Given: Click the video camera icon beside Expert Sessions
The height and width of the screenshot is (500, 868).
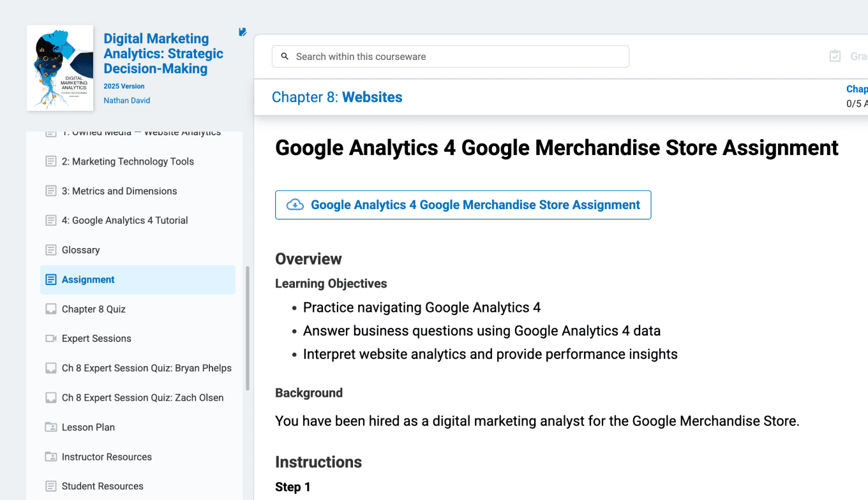Looking at the screenshot, I should click(x=51, y=339).
